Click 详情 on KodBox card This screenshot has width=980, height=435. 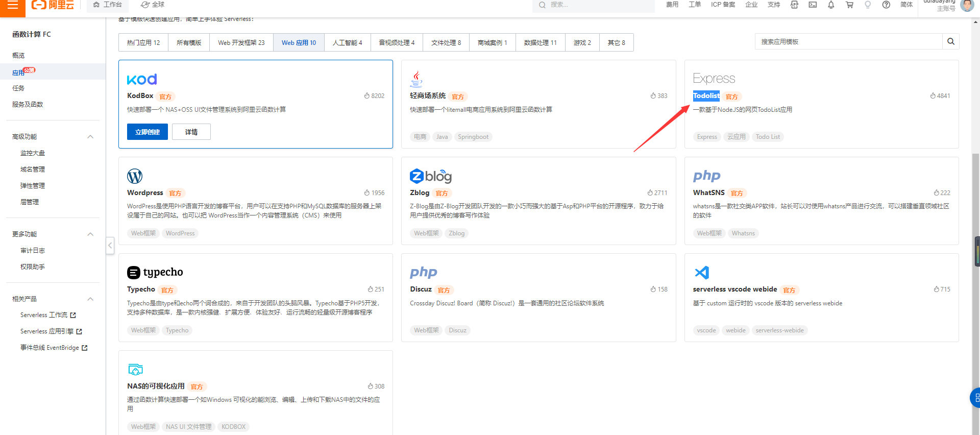point(191,132)
